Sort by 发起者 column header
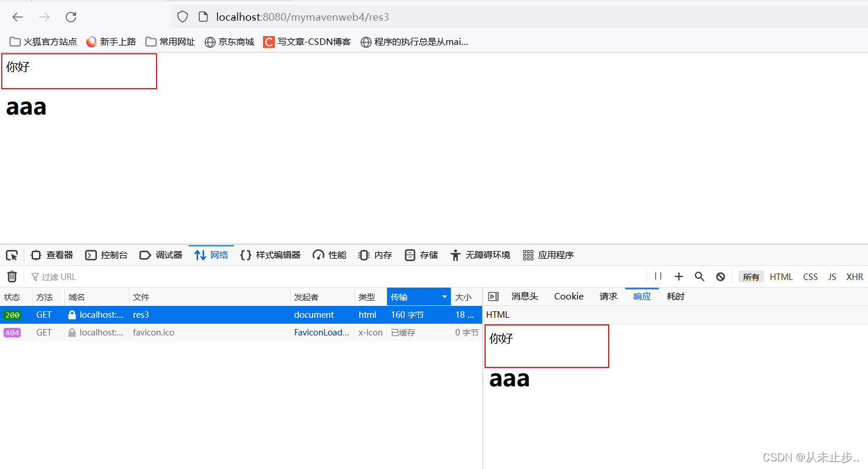 click(x=323, y=297)
